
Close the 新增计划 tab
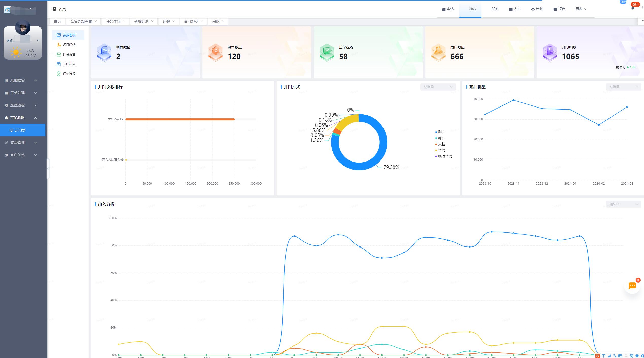152,21
